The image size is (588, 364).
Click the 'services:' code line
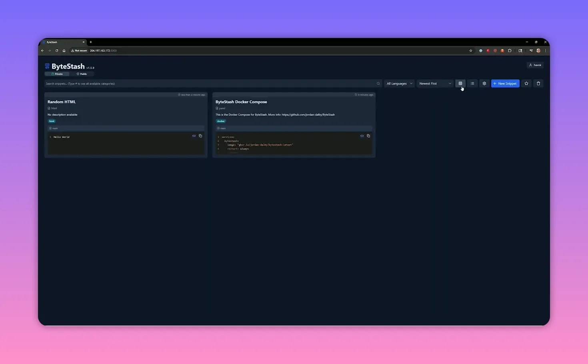point(228,137)
